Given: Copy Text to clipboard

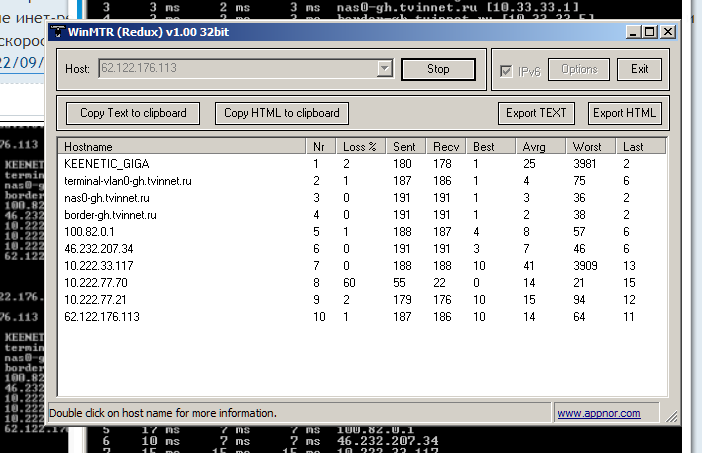Looking at the screenshot, I should [133, 113].
